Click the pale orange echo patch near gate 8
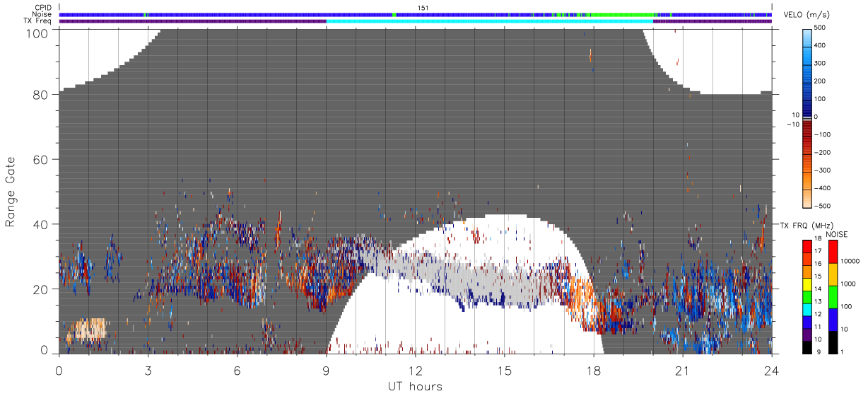This screenshot has height=401, width=868. (86, 330)
